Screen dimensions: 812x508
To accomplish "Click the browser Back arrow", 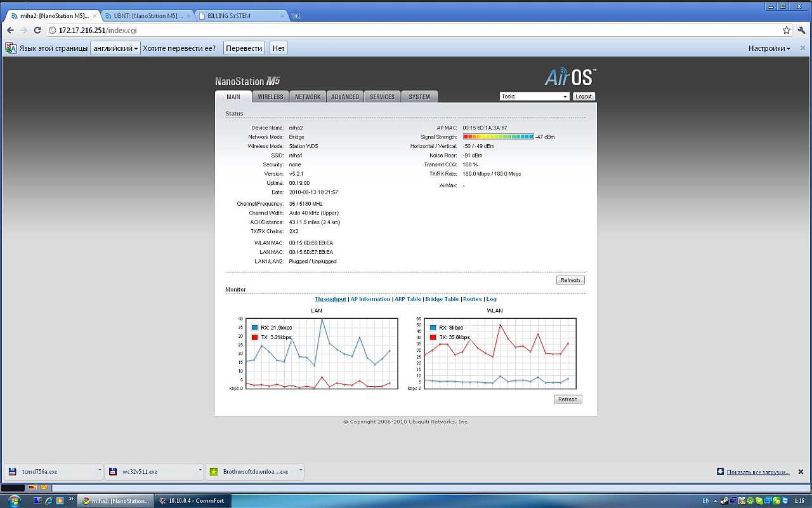I will pyautogui.click(x=10, y=30).
